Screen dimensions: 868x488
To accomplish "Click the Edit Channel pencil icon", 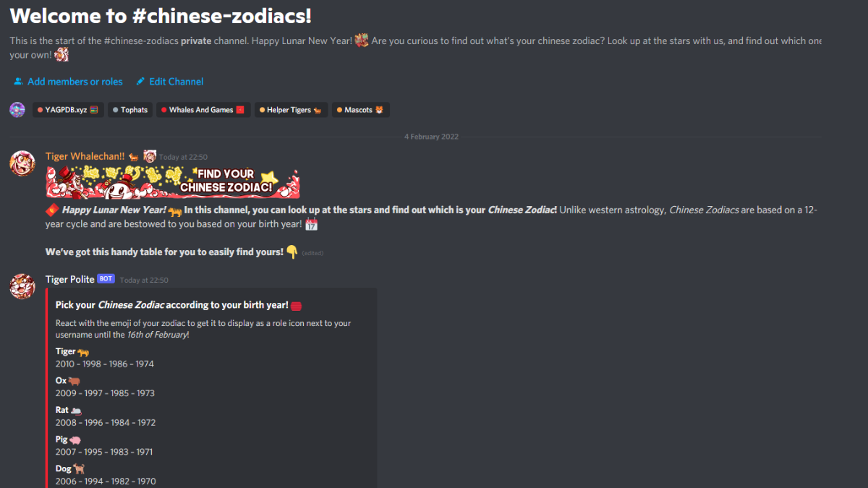I will [140, 82].
